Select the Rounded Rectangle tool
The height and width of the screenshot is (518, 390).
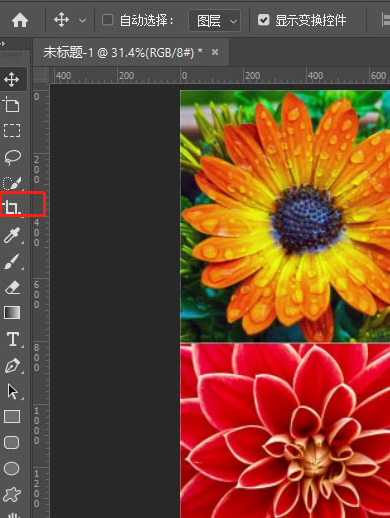pos(12,443)
